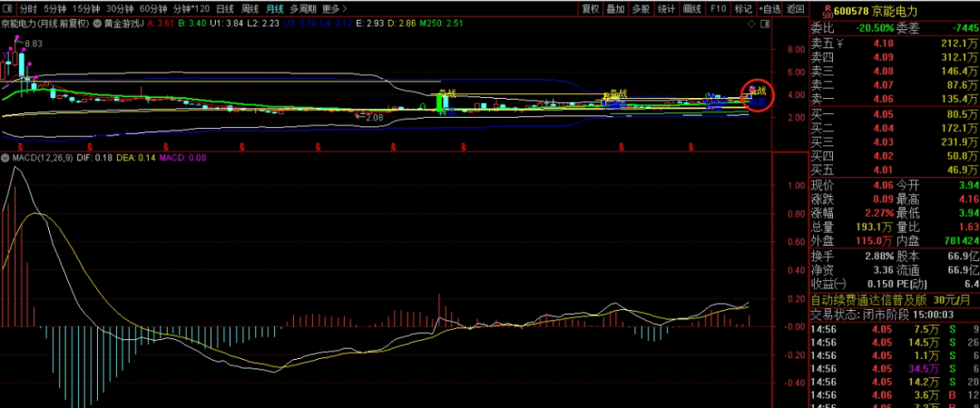Open 黄金游戏J indicator dropdown arrow
This screenshot has width=980, height=408.
[96, 24]
